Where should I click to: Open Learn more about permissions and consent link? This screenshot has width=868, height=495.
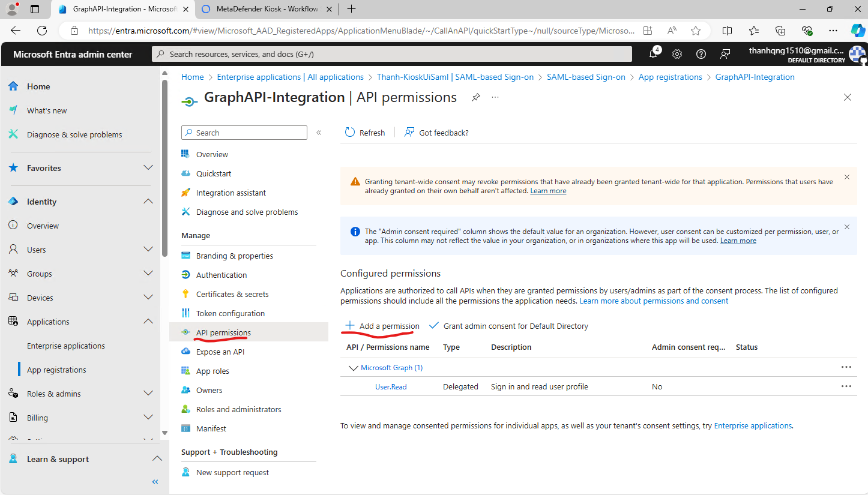pos(654,301)
